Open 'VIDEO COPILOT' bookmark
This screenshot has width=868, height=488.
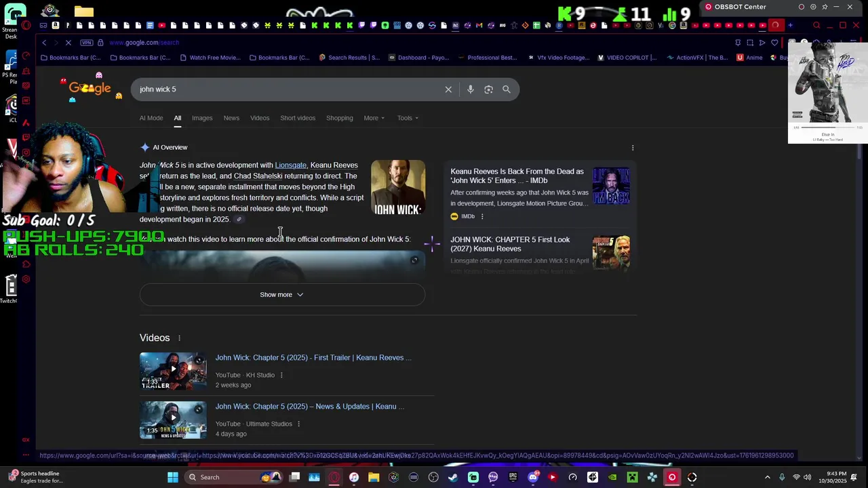pyautogui.click(x=627, y=58)
